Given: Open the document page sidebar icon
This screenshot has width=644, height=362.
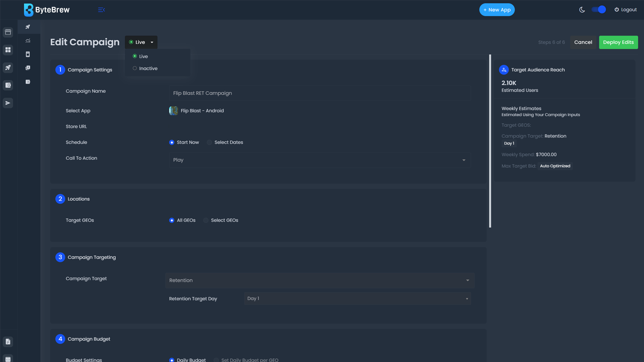Looking at the screenshot, I should tap(8, 342).
